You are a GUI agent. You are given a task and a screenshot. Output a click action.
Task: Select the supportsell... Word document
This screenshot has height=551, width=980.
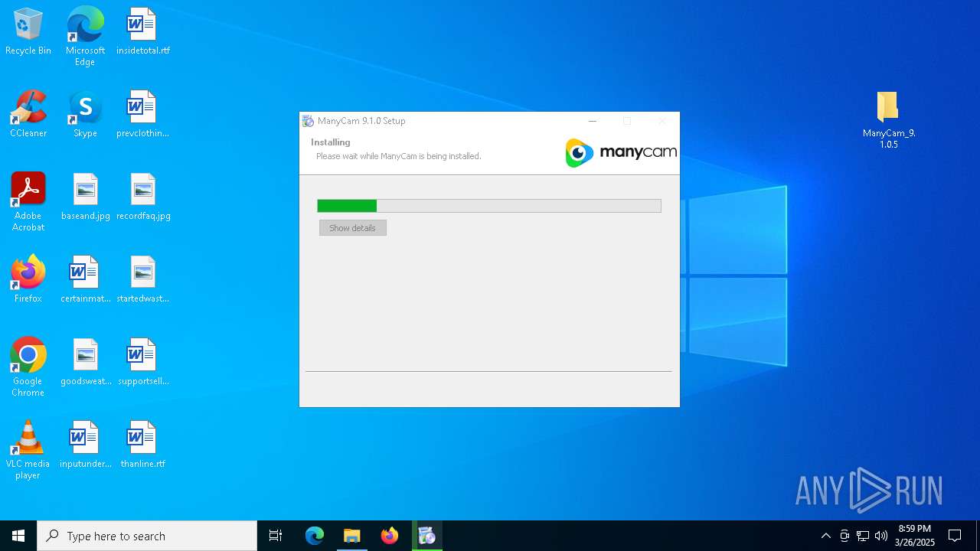[x=143, y=363]
